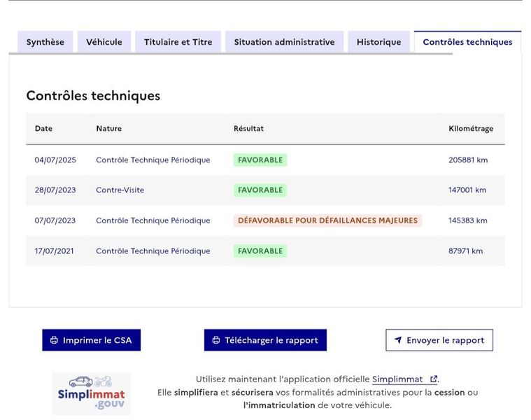Open the Titulaire et Titre tab
The image size is (531, 420).
(x=178, y=42)
